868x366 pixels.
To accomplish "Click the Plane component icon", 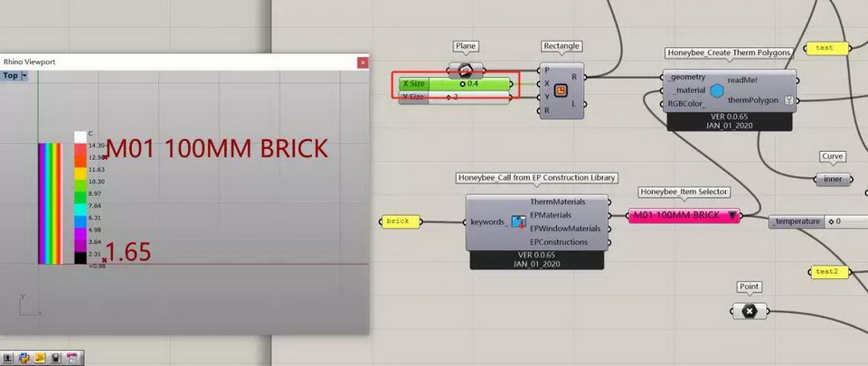I will tap(466, 70).
